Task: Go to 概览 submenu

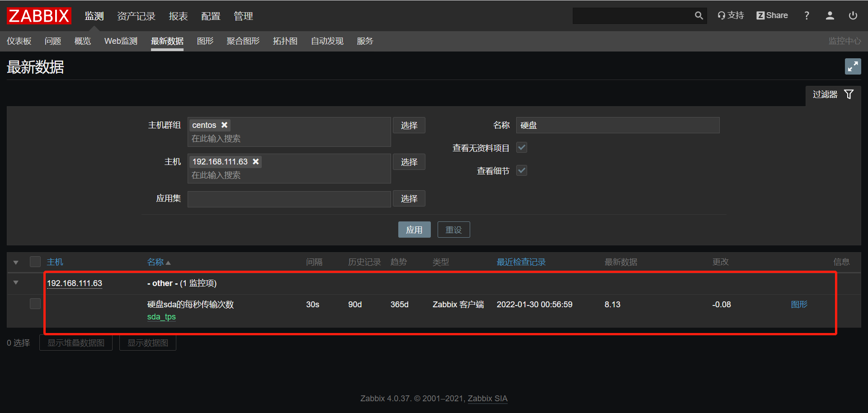Action: tap(83, 41)
